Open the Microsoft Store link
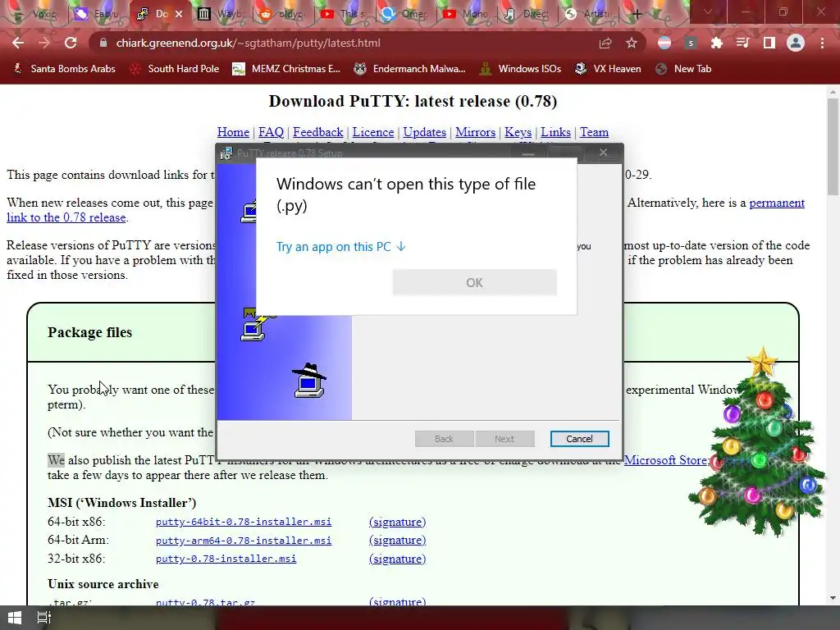 coord(664,459)
